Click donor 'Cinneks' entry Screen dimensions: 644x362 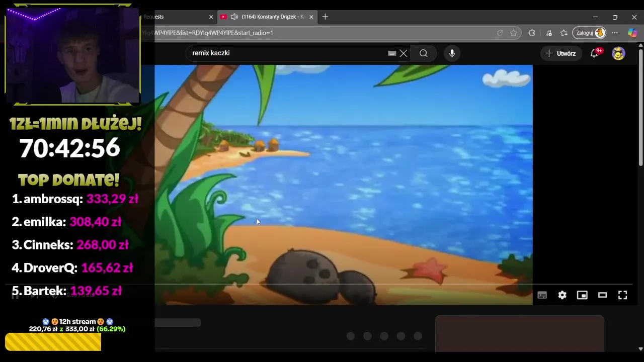click(70, 245)
